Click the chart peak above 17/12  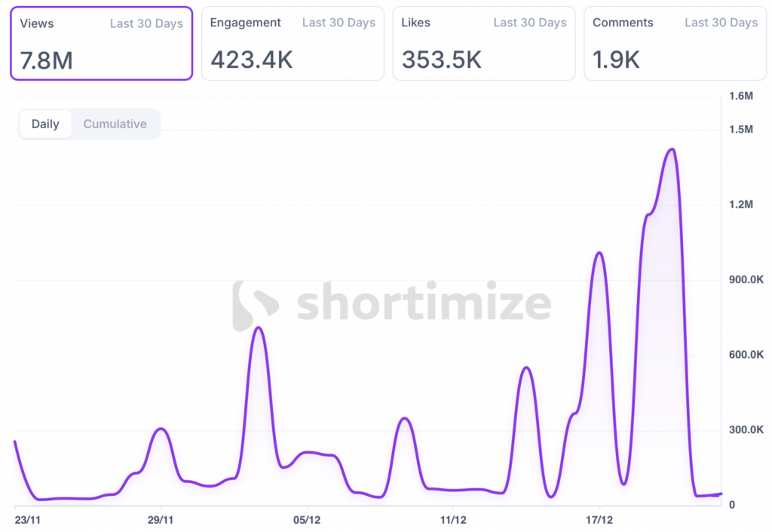pos(599,252)
